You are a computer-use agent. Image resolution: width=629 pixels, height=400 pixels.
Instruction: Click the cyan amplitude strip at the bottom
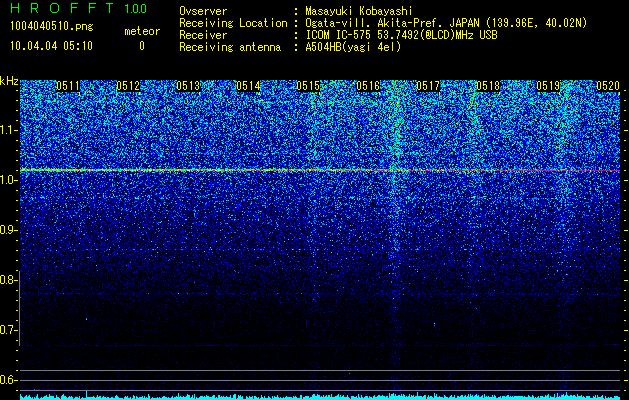coord(320,397)
